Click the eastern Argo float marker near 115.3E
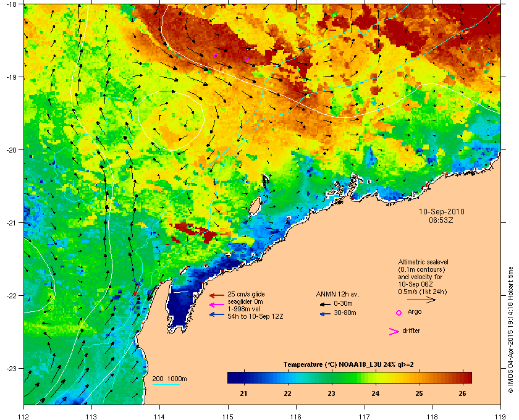The image size is (519, 420). coord(247,59)
